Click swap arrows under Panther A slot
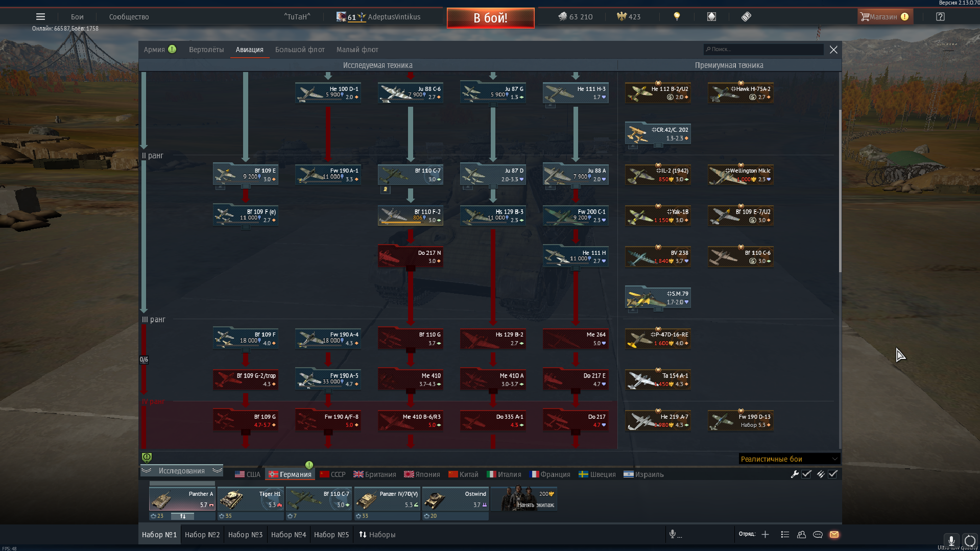The image size is (980, 551). point(182,516)
